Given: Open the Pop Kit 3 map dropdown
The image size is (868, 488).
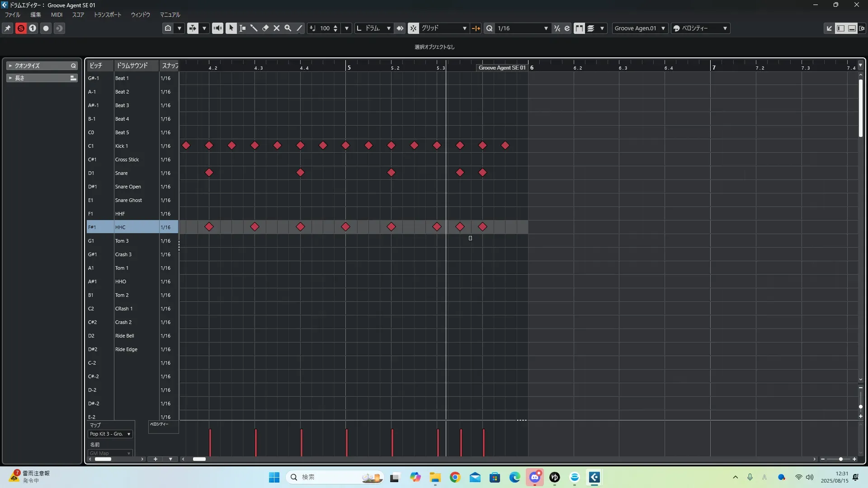Looking at the screenshot, I should click(110, 434).
